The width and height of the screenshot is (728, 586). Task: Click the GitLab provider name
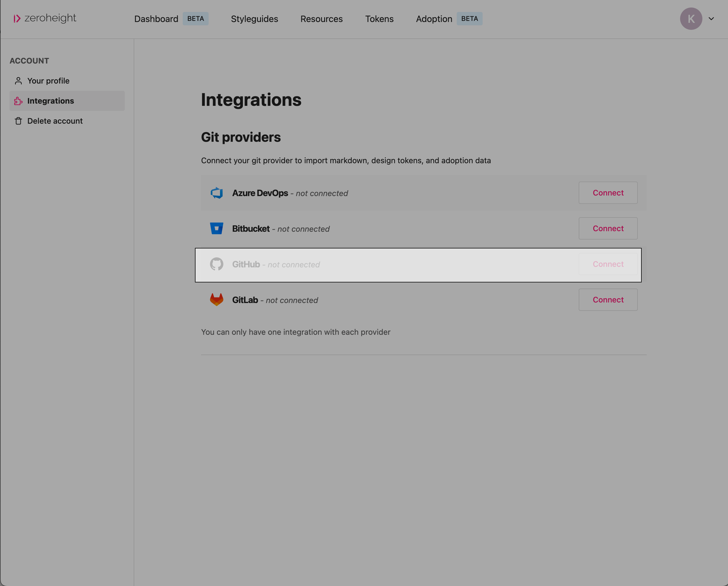tap(245, 300)
